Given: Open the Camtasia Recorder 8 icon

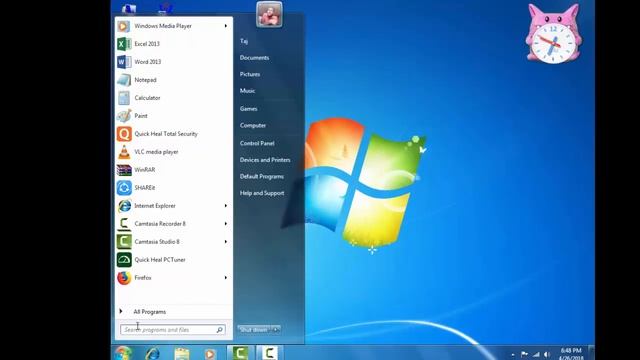Looking at the screenshot, I should point(124,223).
